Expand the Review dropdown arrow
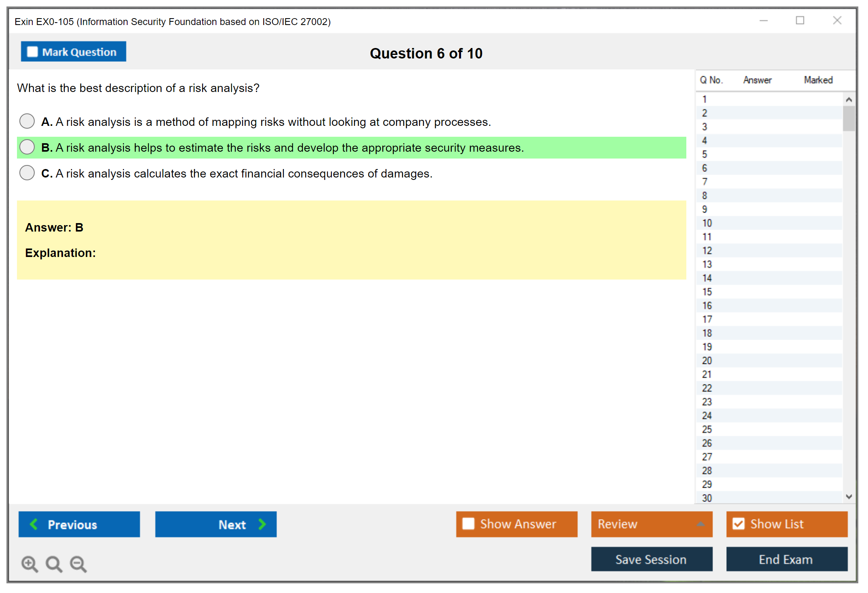The width and height of the screenshot is (868, 593). pyautogui.click(x=700, y=524)
